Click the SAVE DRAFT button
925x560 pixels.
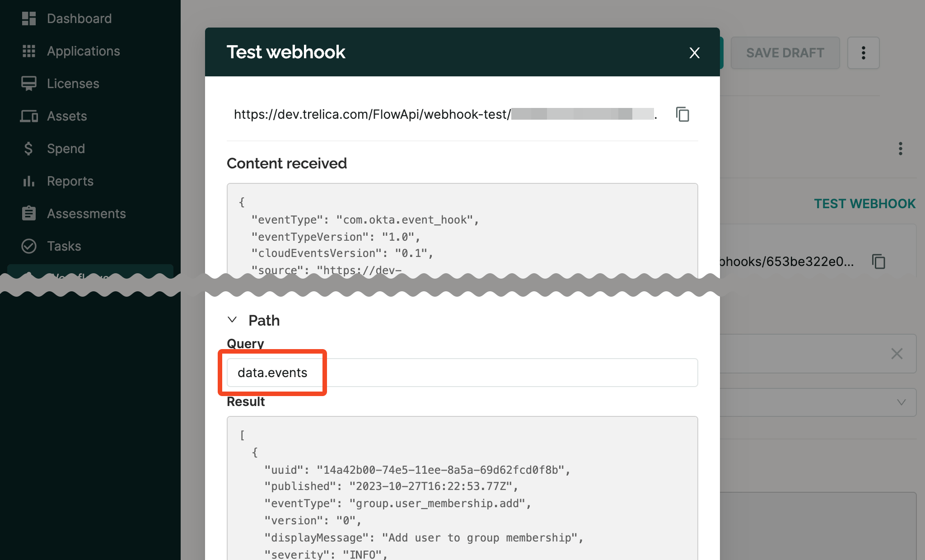[x=785, y=53]
